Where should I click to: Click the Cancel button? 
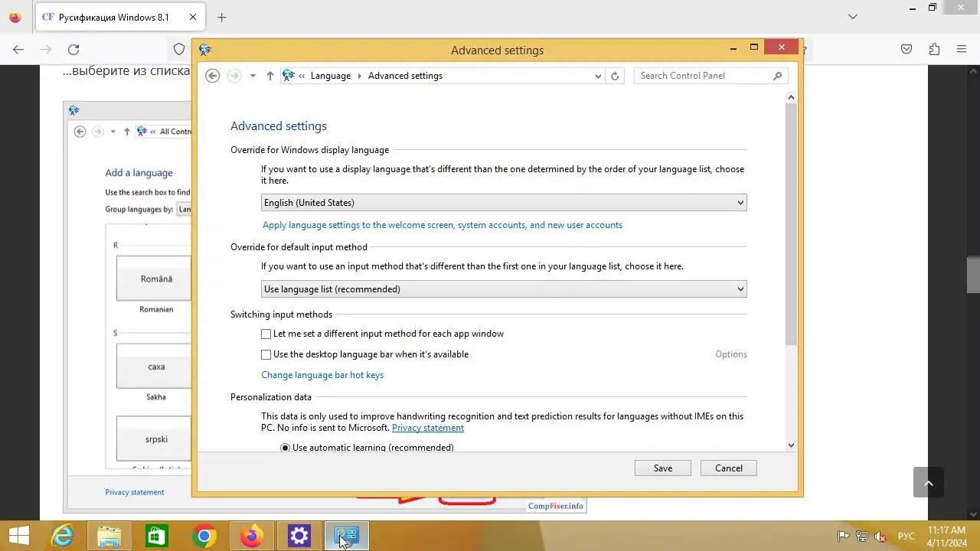(x=729, y=468)
